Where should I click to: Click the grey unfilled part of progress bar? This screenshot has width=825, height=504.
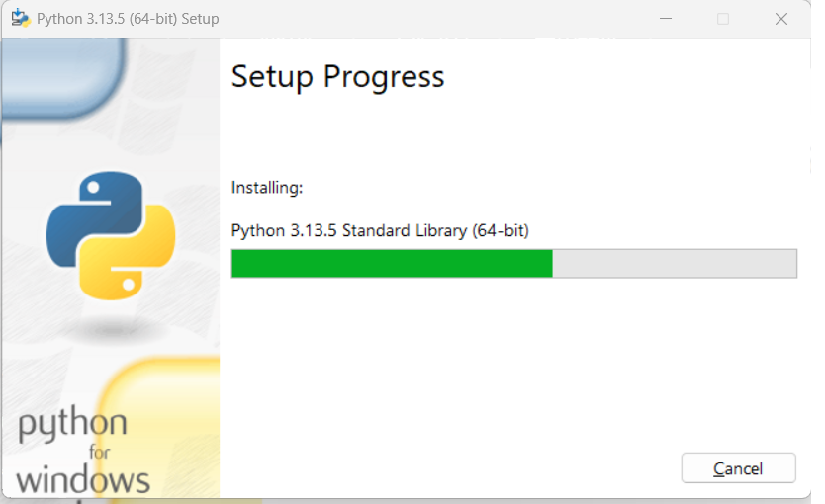coord(675,263)
